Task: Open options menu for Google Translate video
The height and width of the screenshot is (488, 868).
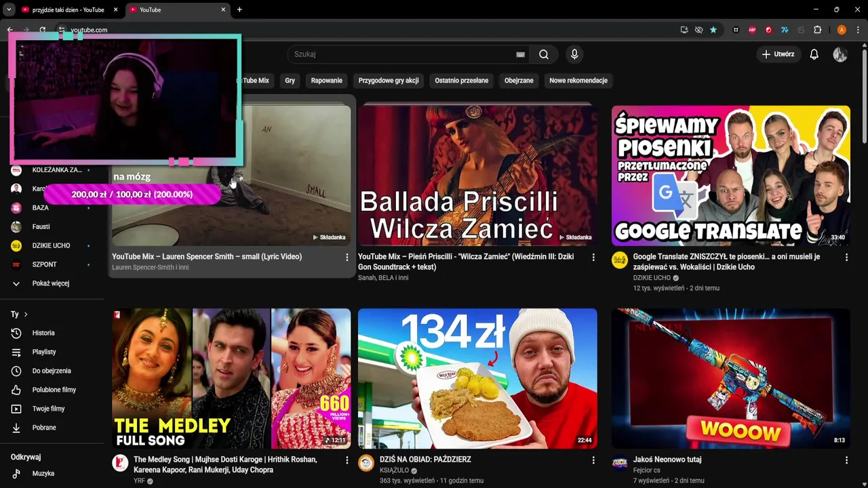Action: tap(846, 258)
